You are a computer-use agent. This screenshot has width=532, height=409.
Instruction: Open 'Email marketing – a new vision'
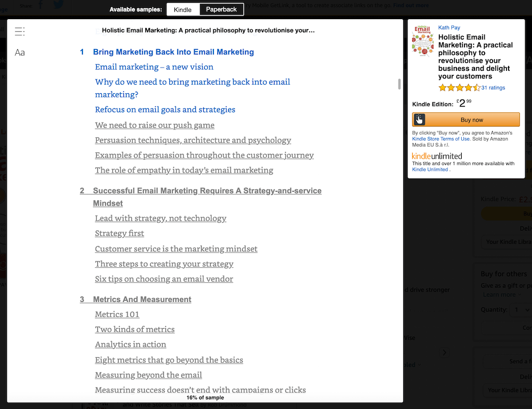click(154, 67)
